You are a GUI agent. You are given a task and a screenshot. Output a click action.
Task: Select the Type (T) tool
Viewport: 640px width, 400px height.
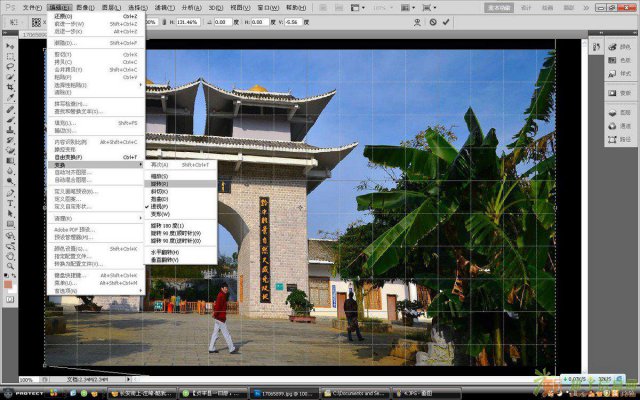pyautogui.click(x=11, y=203)
